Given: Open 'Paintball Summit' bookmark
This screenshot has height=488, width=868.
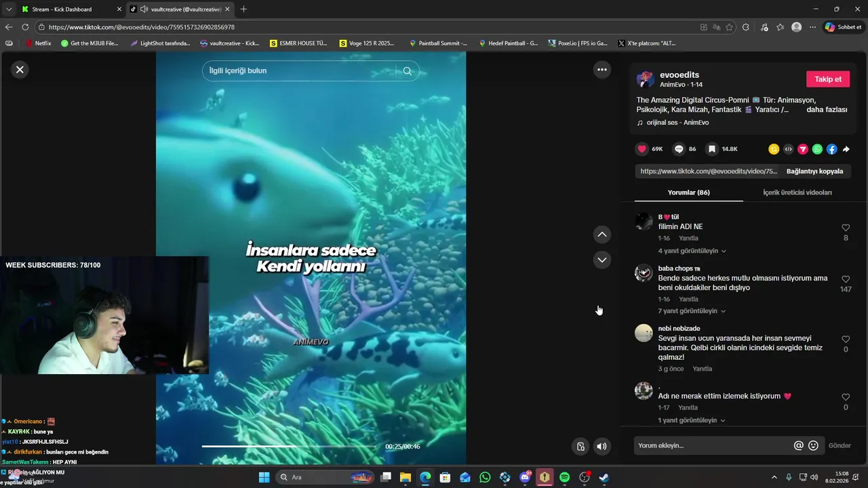Looking at the screenshot, I should [438, 43].
